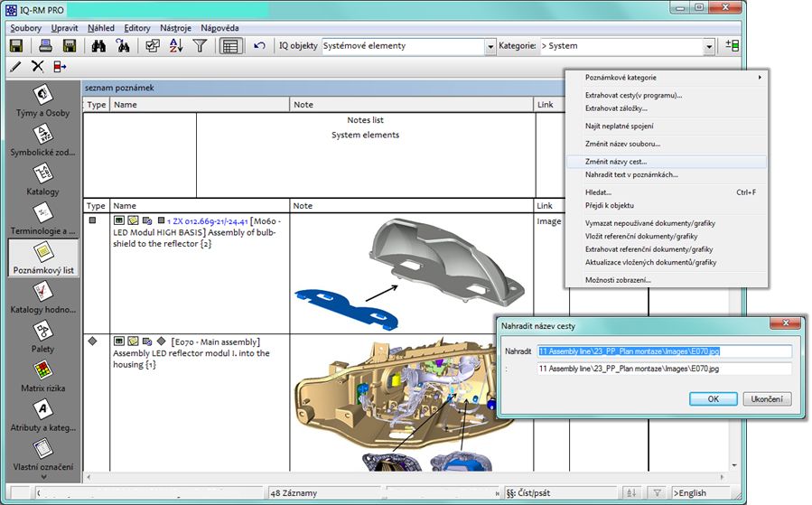812x505 pixels.
Task: Click the Nahradit path input field
Action: (665, 351)
